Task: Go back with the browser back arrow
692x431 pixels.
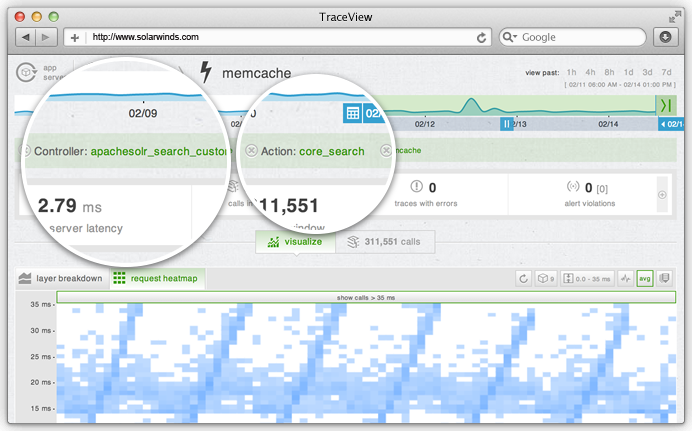Action: click(x=26, y=37)
